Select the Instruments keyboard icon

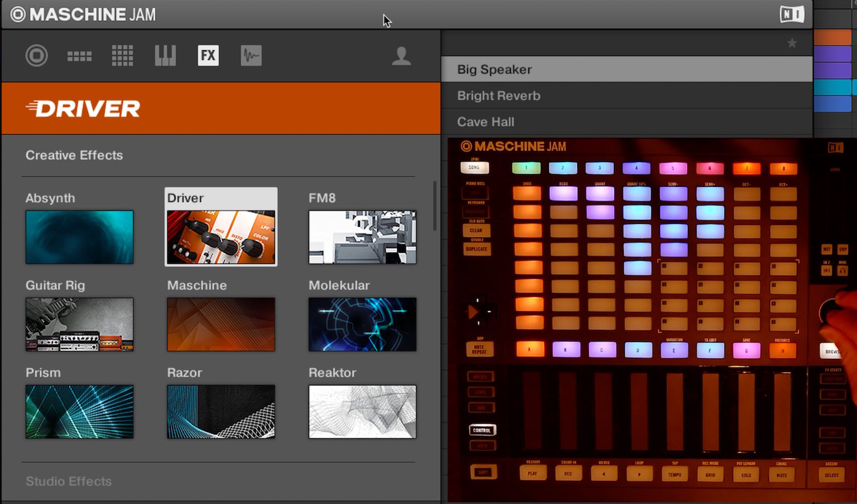point(165,56)
